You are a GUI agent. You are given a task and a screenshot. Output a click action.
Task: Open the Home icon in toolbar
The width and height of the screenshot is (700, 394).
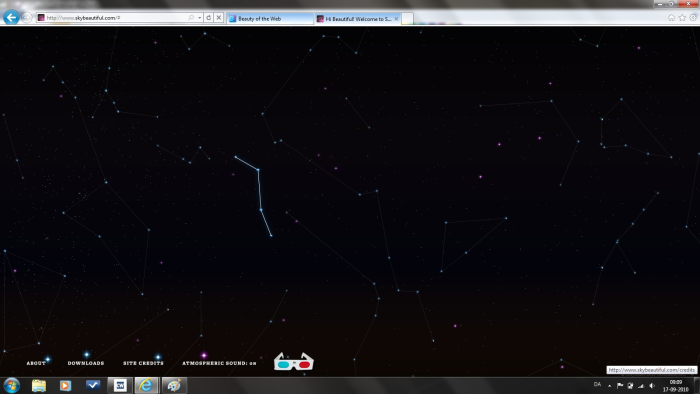[x=671, y=18]
